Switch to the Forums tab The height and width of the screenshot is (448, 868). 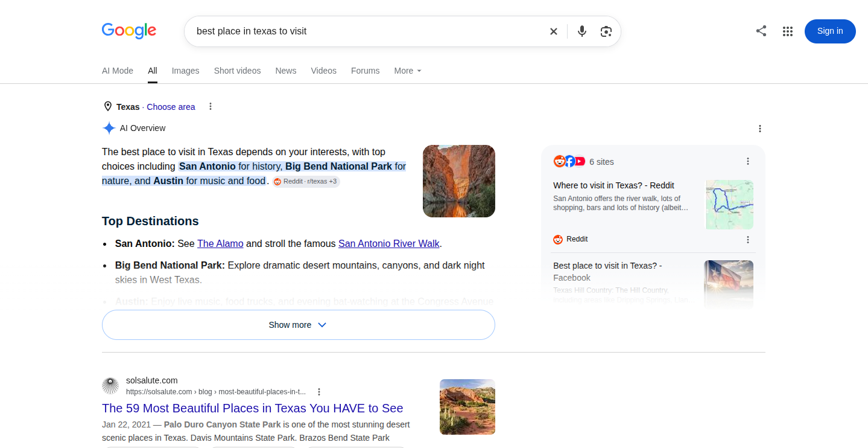pos(366,71)
